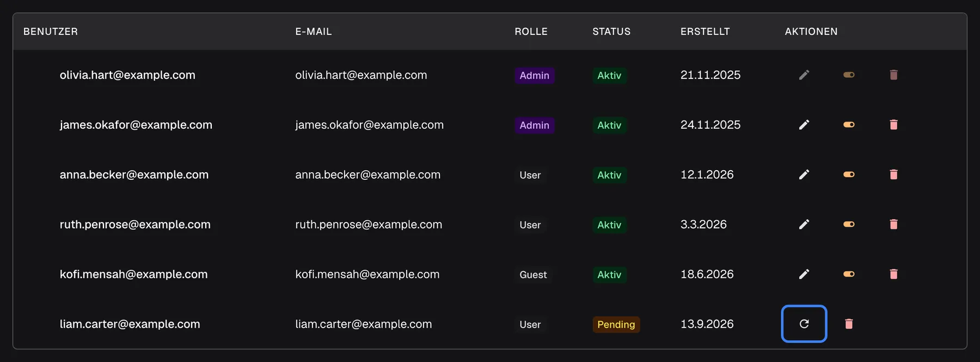Viewport: 980px width, 362px height.
Task: Click the Pending status badge
Action: pyautogui.click(x=616, y=324)
